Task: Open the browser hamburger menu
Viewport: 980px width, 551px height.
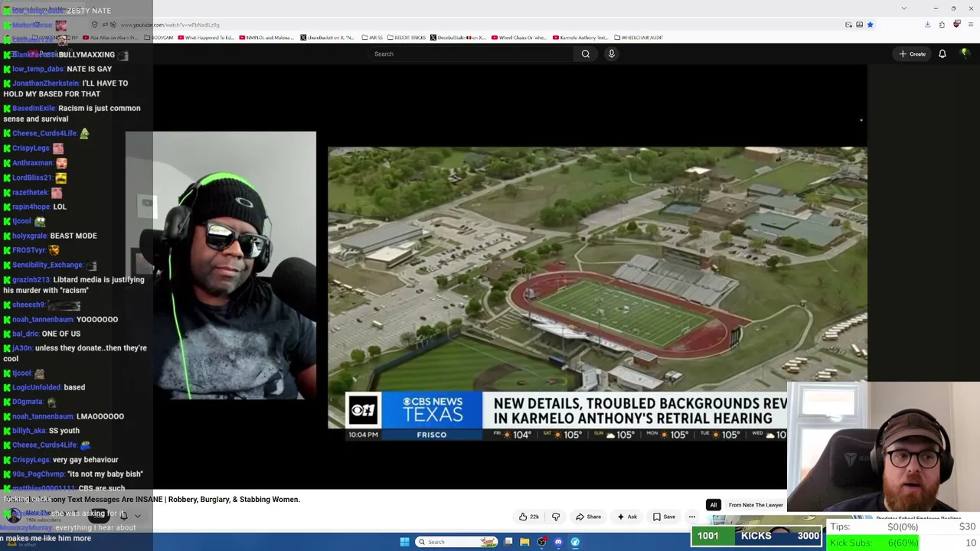Action: click(969, 24)
